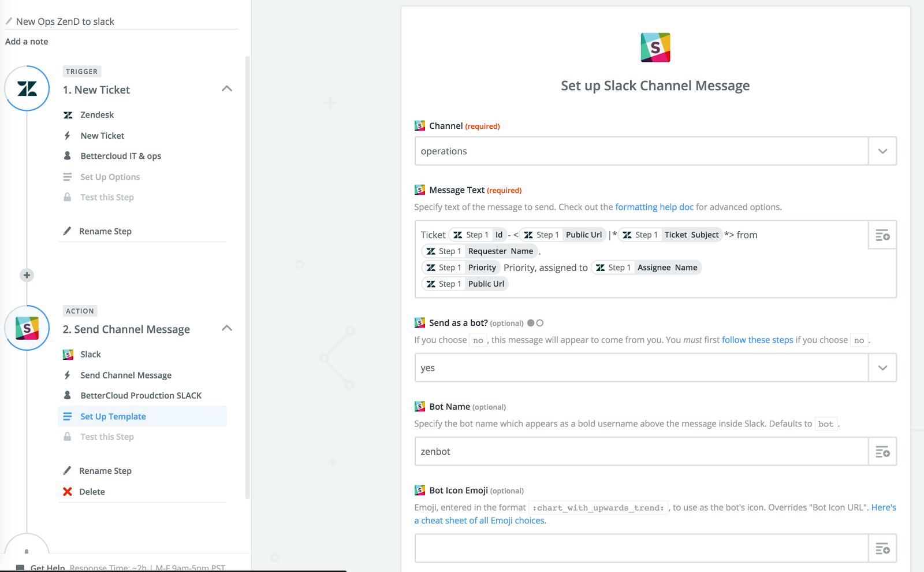
Task: Click the Zap name New Ops ZenD to slack
Action: [65, 21]
